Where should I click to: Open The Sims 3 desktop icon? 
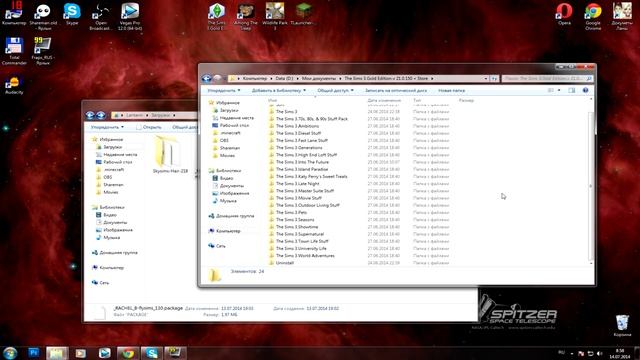click(x=216, y=16)
